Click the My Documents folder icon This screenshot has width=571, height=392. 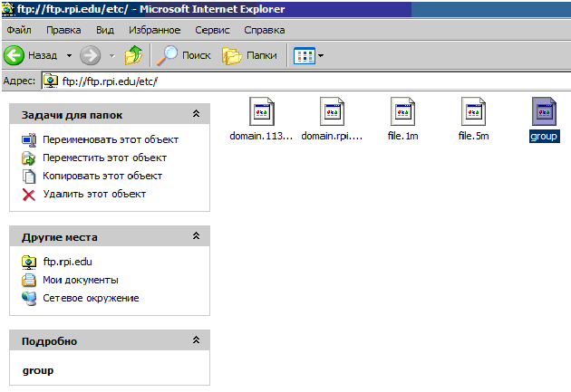point(29,281)
